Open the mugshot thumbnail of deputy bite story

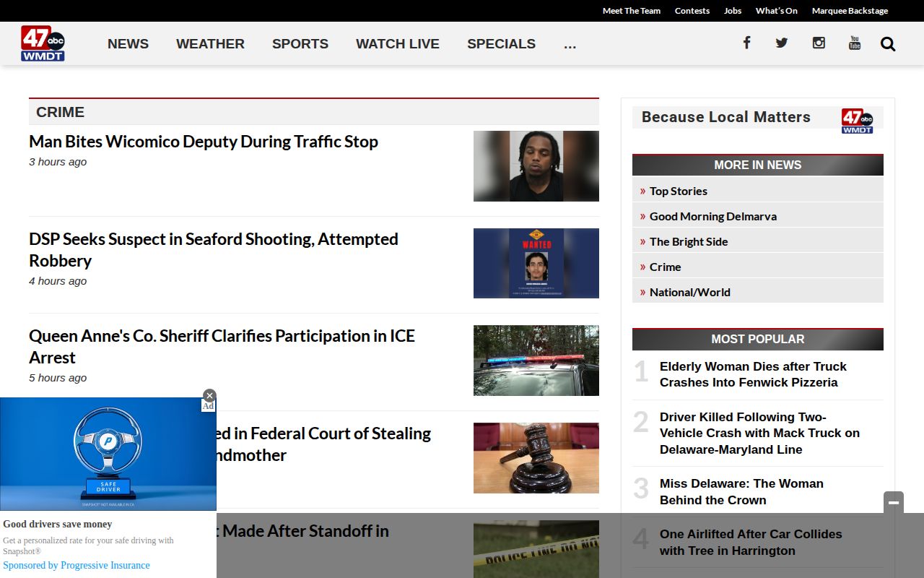point(536,166)
